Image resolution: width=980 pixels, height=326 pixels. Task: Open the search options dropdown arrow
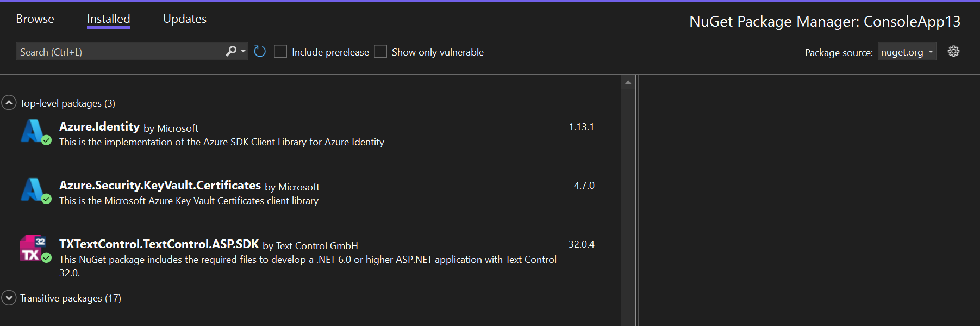pos(243,52)
